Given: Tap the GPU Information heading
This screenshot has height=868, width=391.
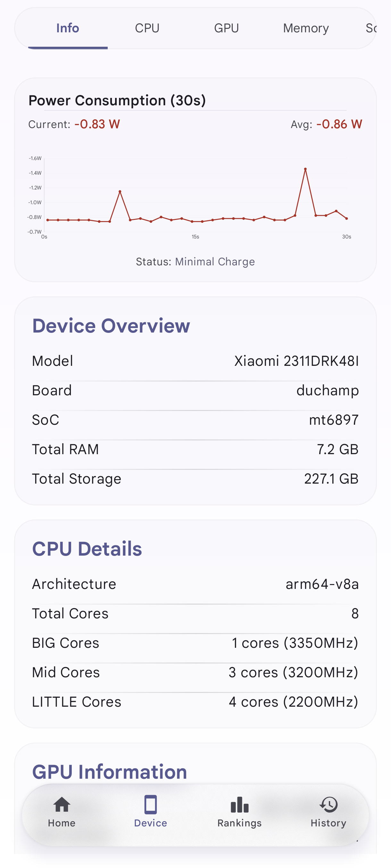Looking at the screenshot, I should point(110,772).
